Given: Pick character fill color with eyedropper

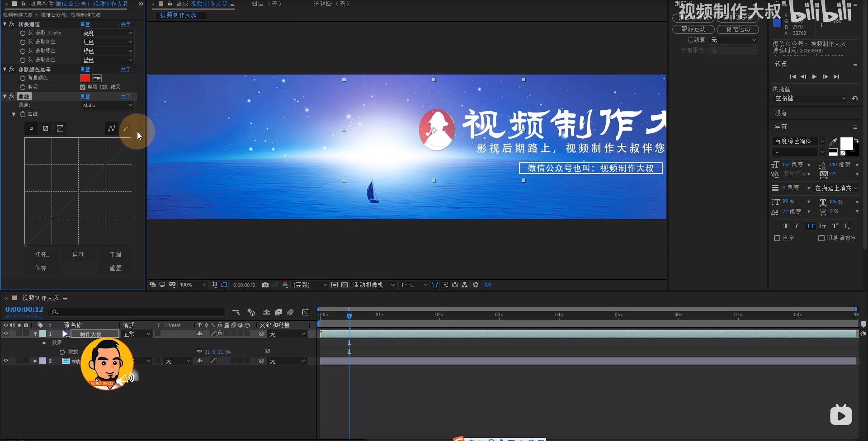Looking at the screenshot, I should point(833,141).
